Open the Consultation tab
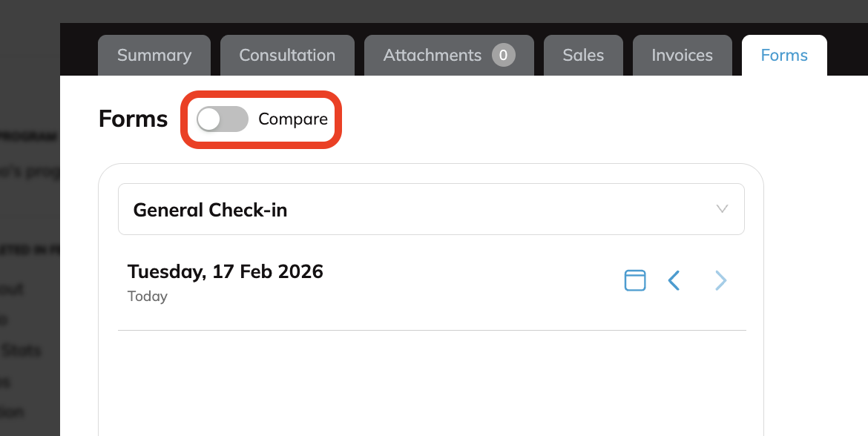Viewport: 868px width, 436px height. tap(286, 55)
